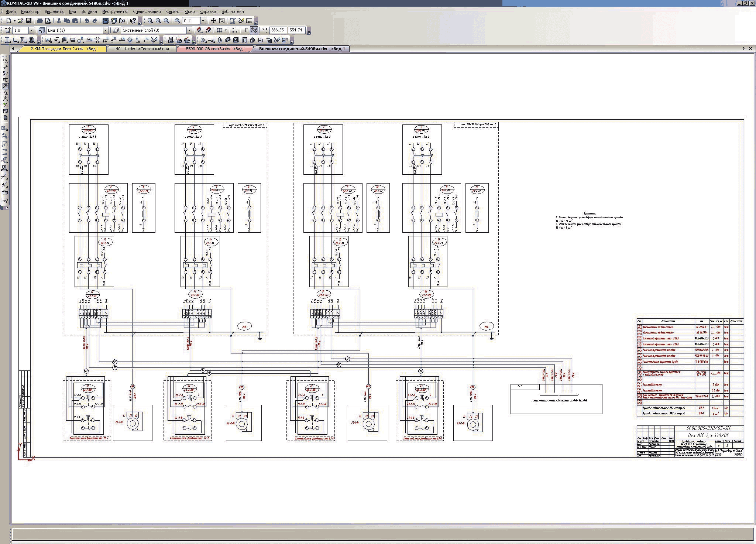Switch to 5590.000-ОВ лист3.cdw tab
The width and height of the screenshot is (756, 544).
216,49
